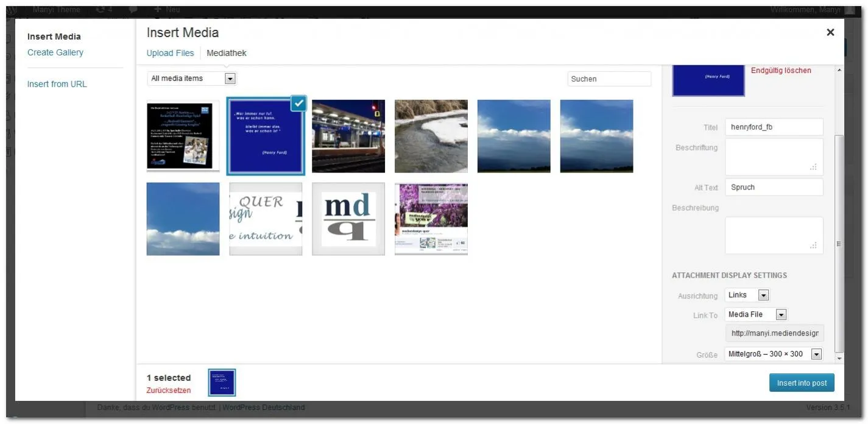Screen dimensions: 868x424
Task: Close the Insert Media dialog with the X
Action: (830, 32)
